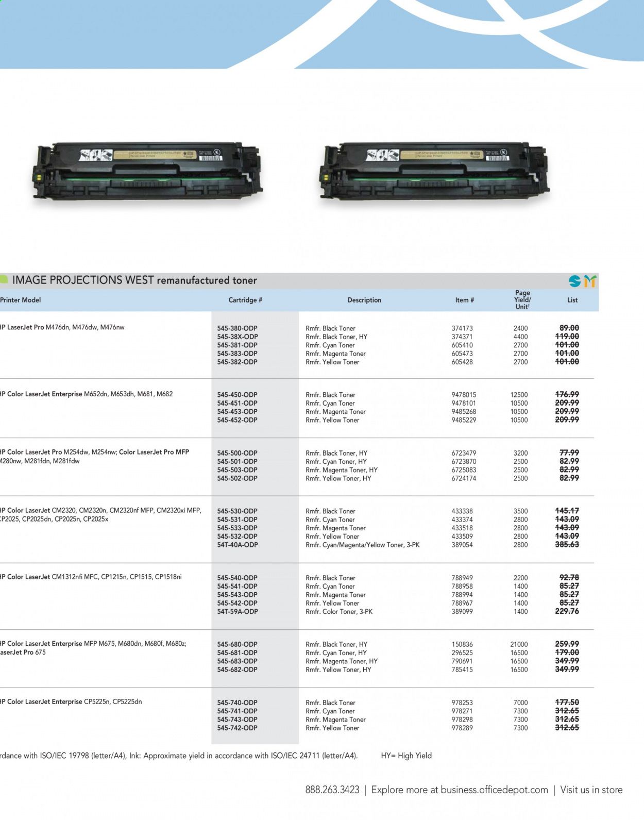Viewport: 644px width, 820px height.
Task: Click the 'HY= High Yield' footnote
Action: pos(406,756)
